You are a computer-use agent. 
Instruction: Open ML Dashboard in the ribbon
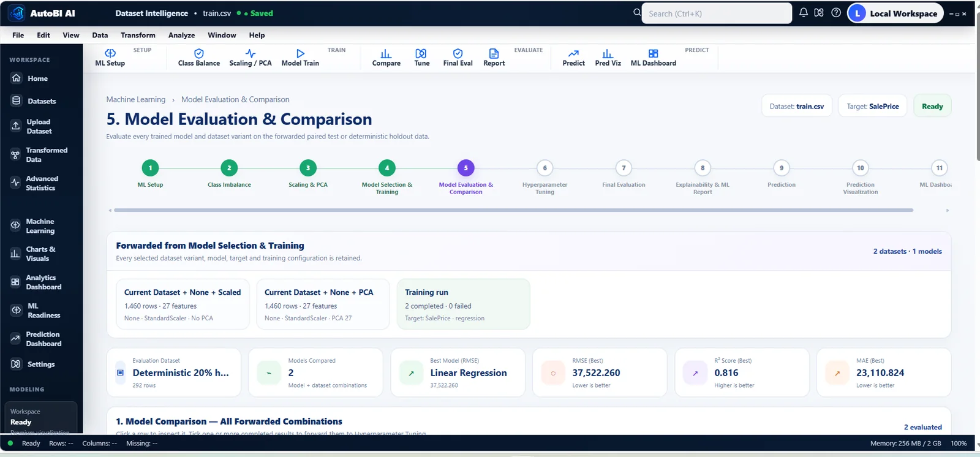(654, 58)
